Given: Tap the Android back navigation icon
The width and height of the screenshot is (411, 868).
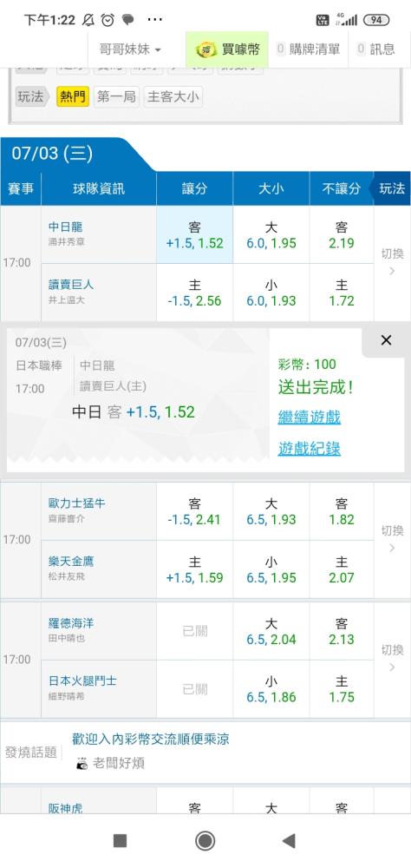Looking at the screenshot, I should tap(288, 841).
